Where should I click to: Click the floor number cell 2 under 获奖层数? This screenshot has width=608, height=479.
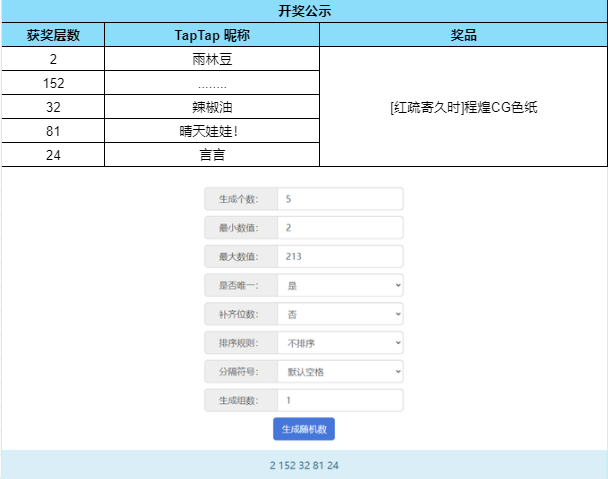click(53, 59)
